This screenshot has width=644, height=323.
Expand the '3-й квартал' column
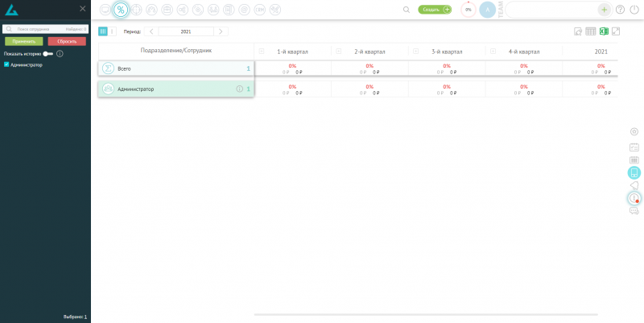point(415,51)
